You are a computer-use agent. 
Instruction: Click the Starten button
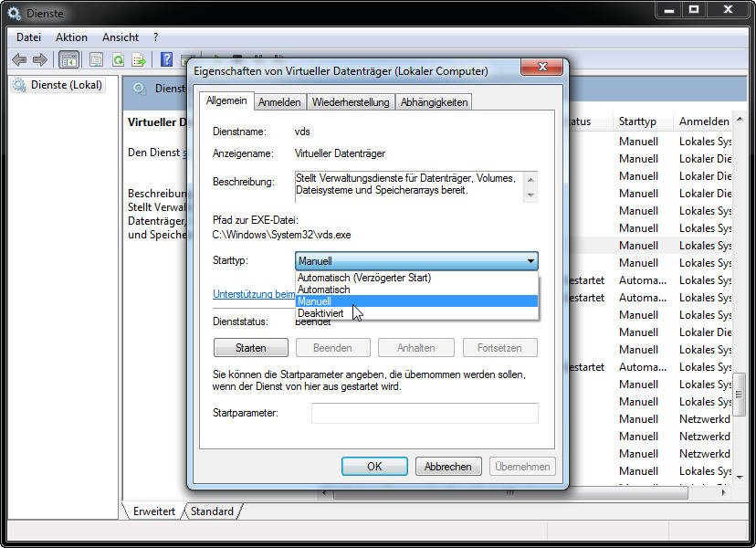click(x=251, y=348)
